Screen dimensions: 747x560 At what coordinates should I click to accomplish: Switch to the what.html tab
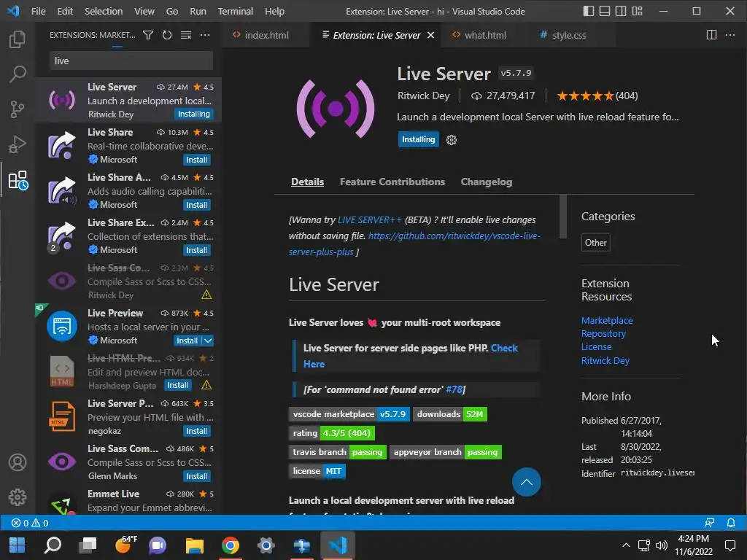(485, 35)
